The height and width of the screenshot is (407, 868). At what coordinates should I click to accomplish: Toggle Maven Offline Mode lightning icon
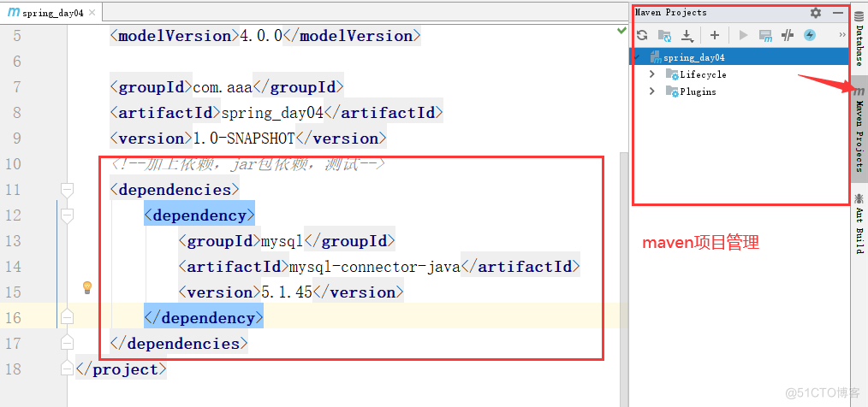pos(809,35)
